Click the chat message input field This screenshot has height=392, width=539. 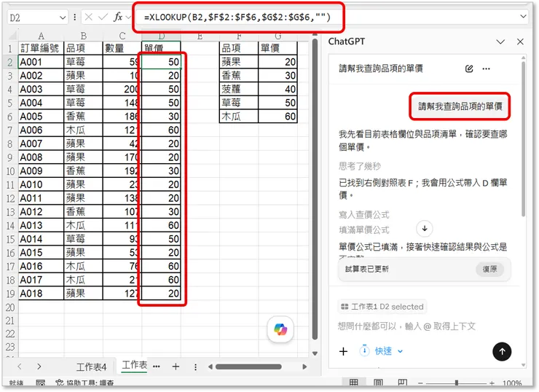406,326
